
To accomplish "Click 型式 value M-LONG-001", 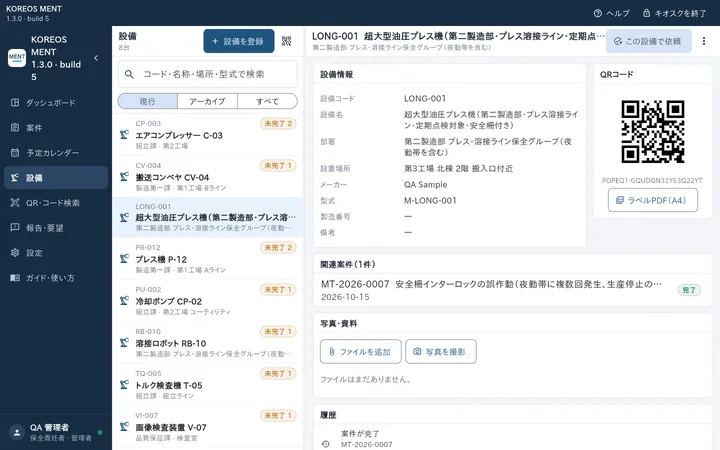I will (430, 201).
